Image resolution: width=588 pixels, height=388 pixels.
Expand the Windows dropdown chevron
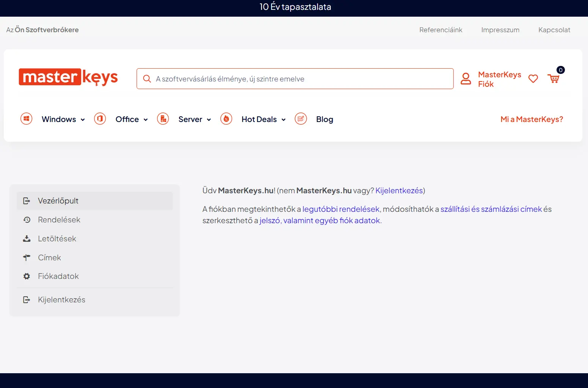click(x=83, y=120)
